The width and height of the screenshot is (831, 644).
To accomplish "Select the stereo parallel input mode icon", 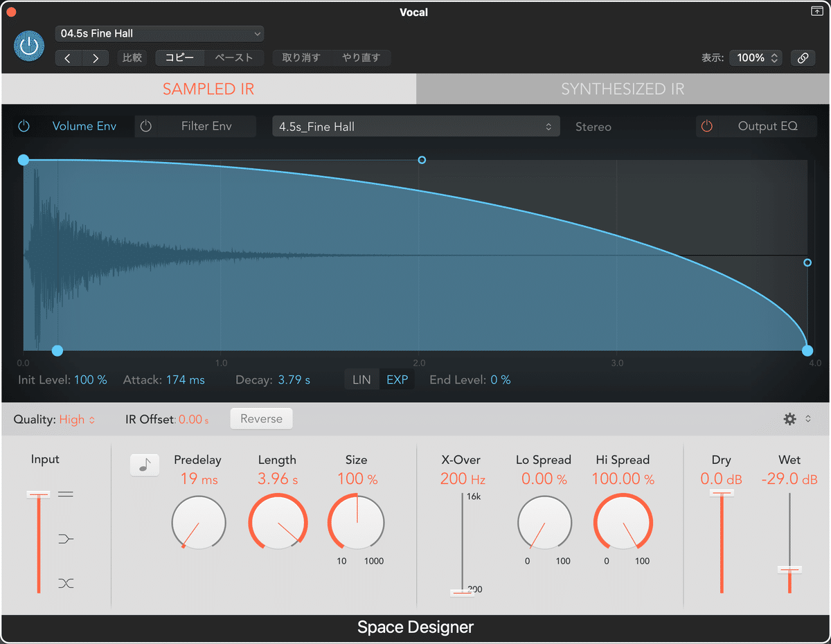I will pyautogui.click(x=66, y=494).
